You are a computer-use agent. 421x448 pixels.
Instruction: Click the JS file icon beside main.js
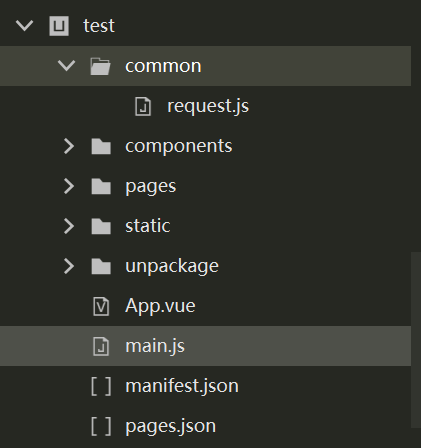point(101,346)
